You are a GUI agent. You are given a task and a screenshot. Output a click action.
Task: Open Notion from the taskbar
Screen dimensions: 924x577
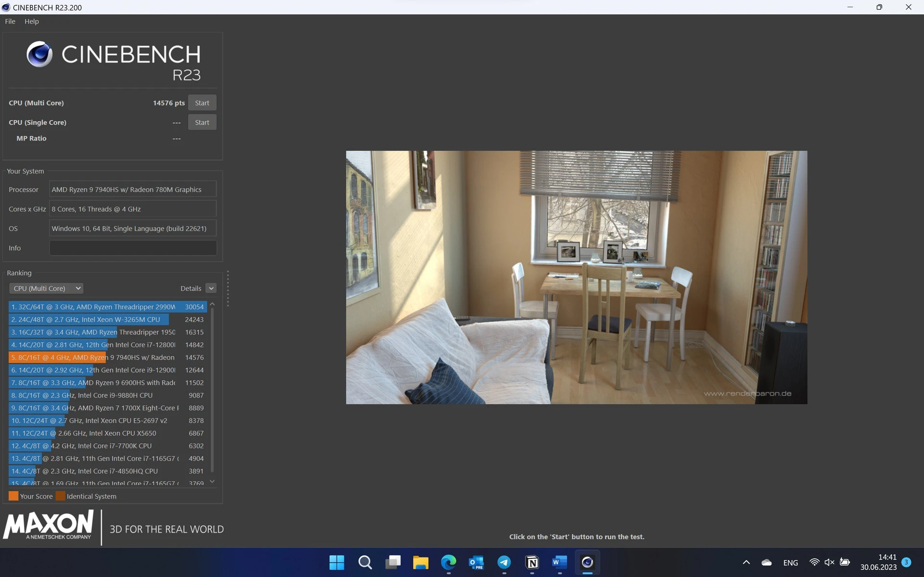532,562
